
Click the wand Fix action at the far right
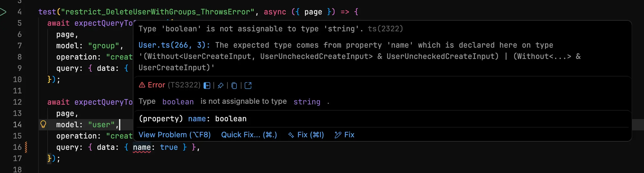click(x=345, y=135)
